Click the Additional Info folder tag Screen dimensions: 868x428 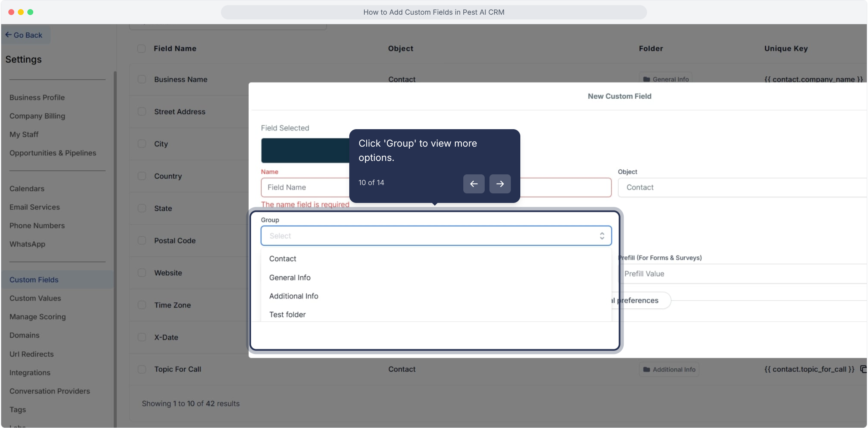point(669,369)
